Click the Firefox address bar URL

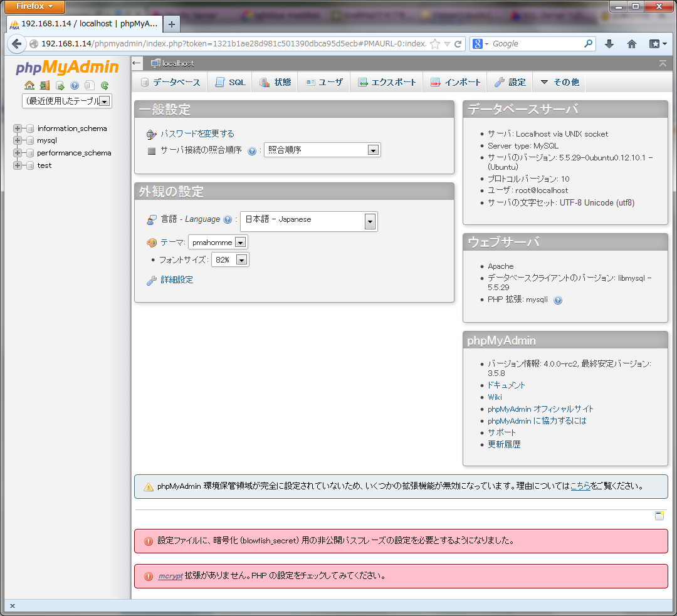[x=233, y=44]
